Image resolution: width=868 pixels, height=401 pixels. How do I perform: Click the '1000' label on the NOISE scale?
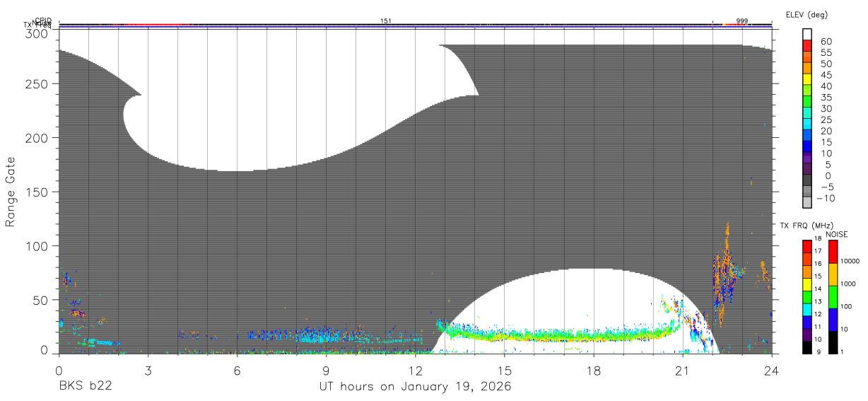coord(848,284)
